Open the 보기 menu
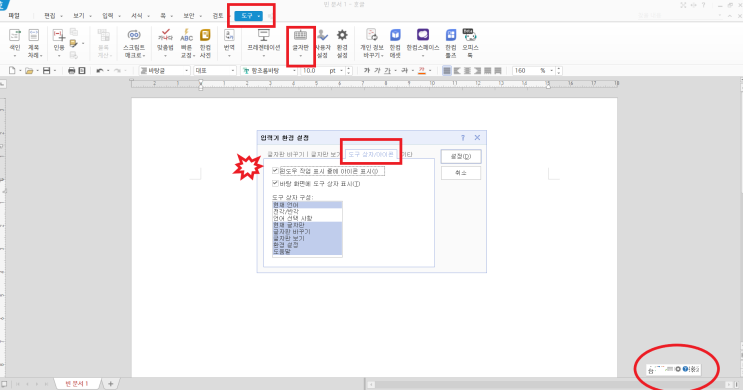This screenshot has width=743, height=390. [x=82, y=16]
